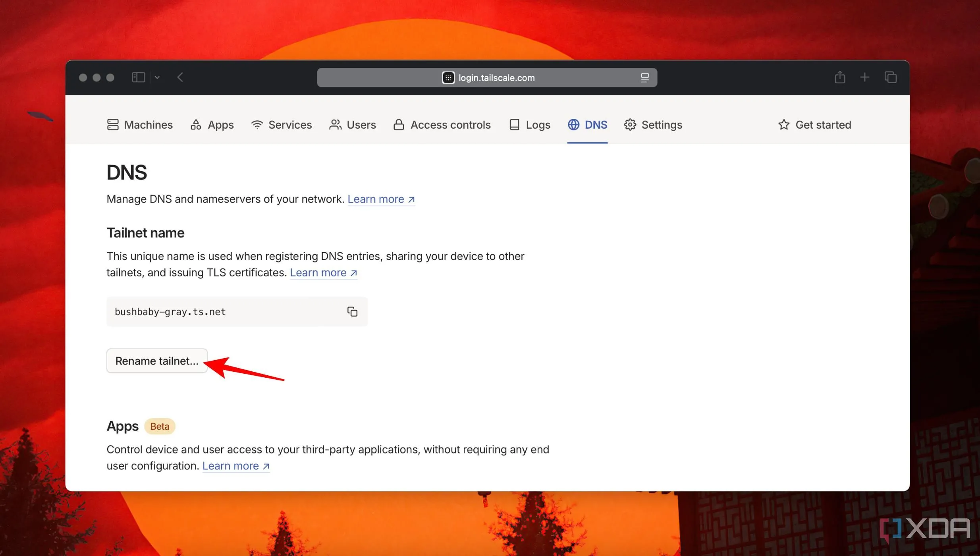Click the Apps shapes icon
This screenshot has width=980, height=556.
196,125
